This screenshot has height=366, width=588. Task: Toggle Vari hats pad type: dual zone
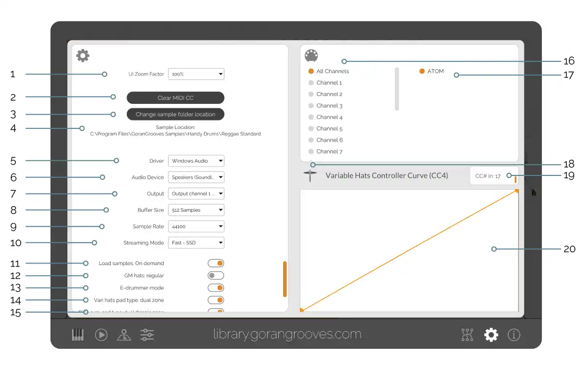[216, 300]
